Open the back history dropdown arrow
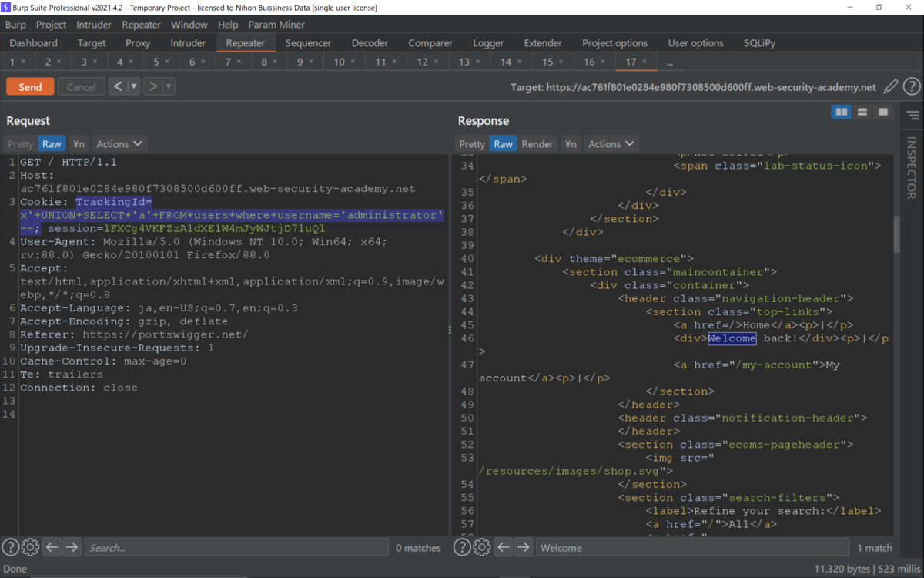The width and height of the screenshot is (924, 578). click(x=134, y=86)
